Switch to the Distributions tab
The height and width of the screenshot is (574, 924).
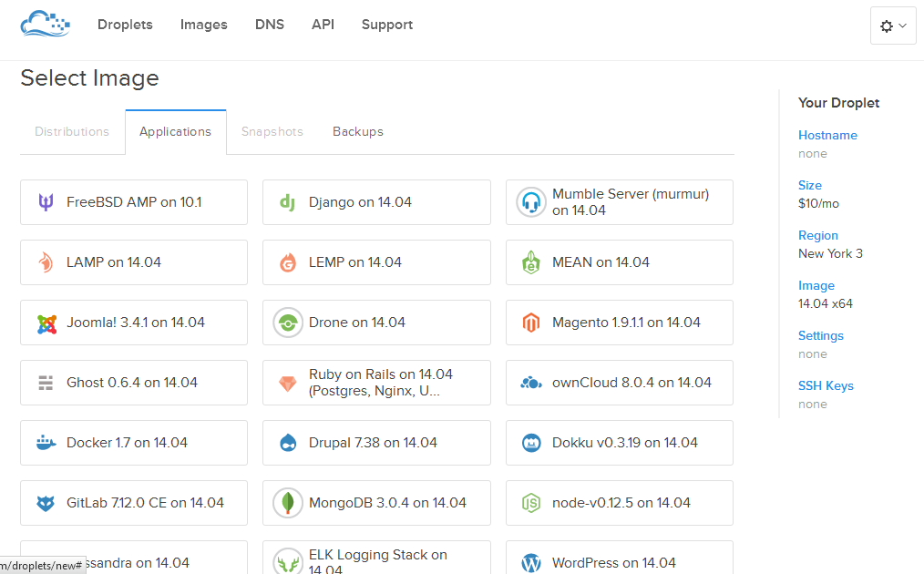(x=72, y=131)
